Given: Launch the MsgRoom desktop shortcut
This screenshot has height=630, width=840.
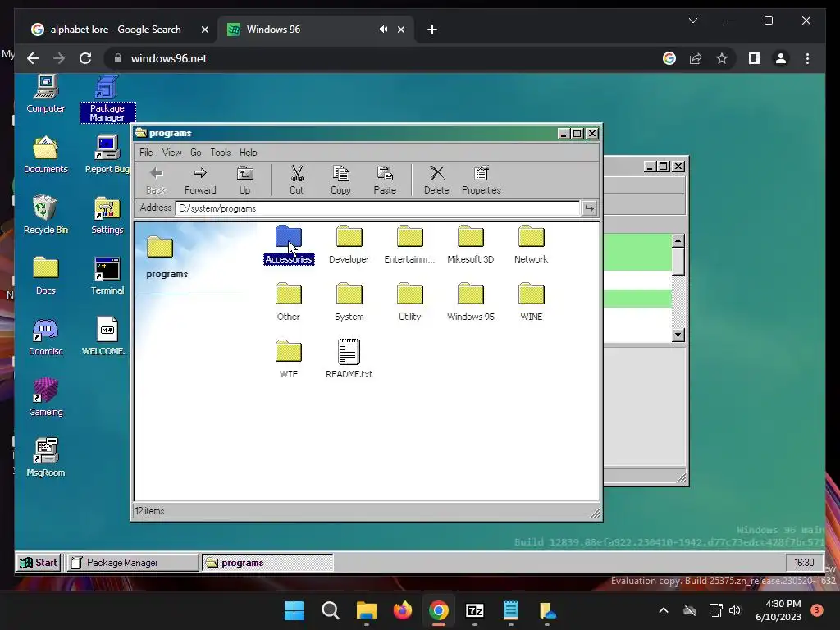Looking at the screenshot, I should [x=46, y=458].
